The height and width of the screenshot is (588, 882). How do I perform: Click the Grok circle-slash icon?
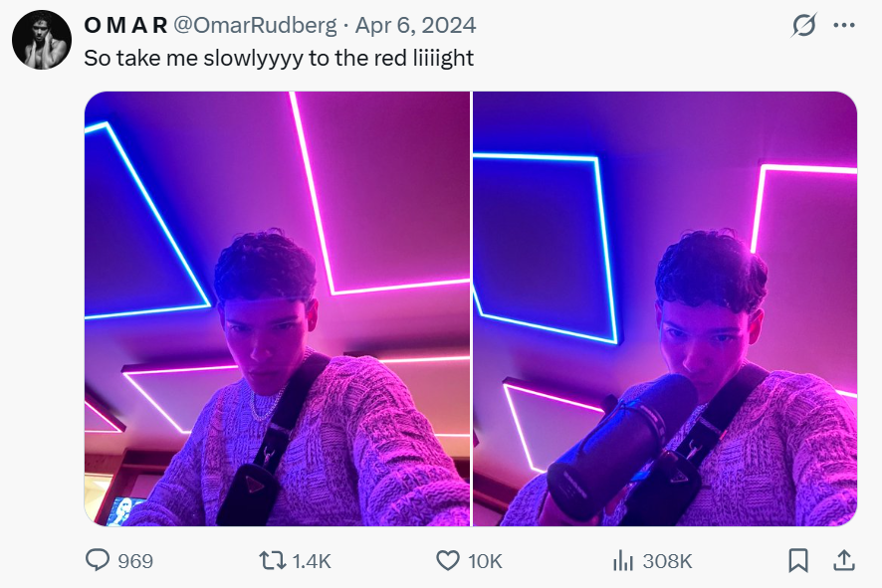[802, 26]
